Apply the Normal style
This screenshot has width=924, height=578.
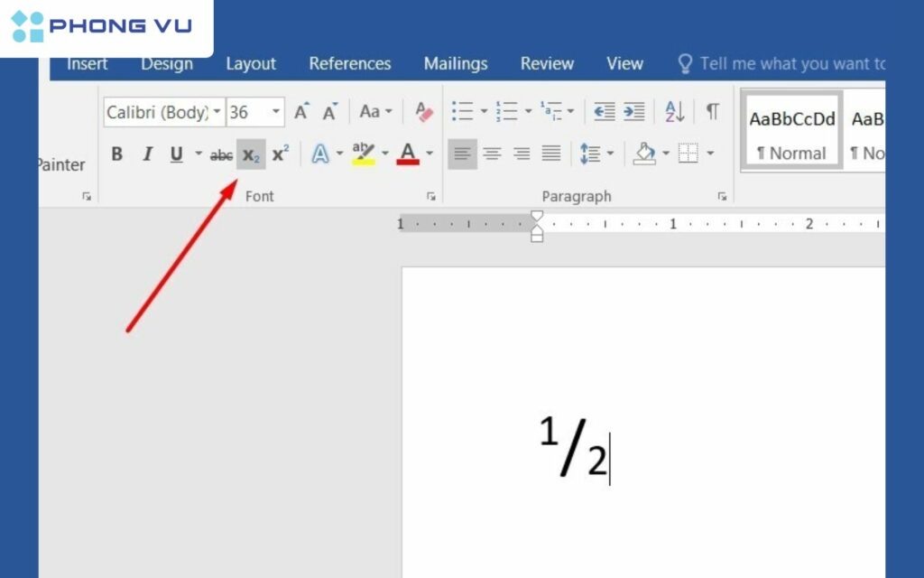[x=791, y=131]
